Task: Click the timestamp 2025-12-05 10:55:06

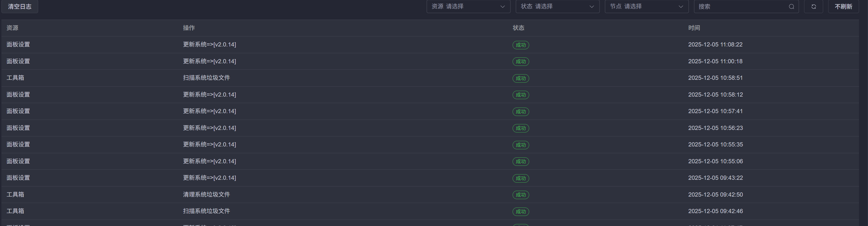Action: pos(715,161)
